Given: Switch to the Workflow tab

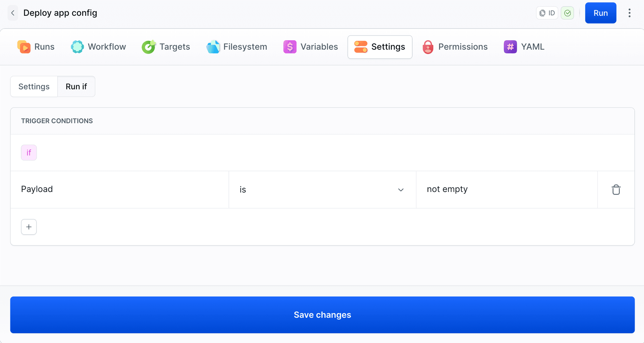Looking at the screenshot, I should pos(98,47).
